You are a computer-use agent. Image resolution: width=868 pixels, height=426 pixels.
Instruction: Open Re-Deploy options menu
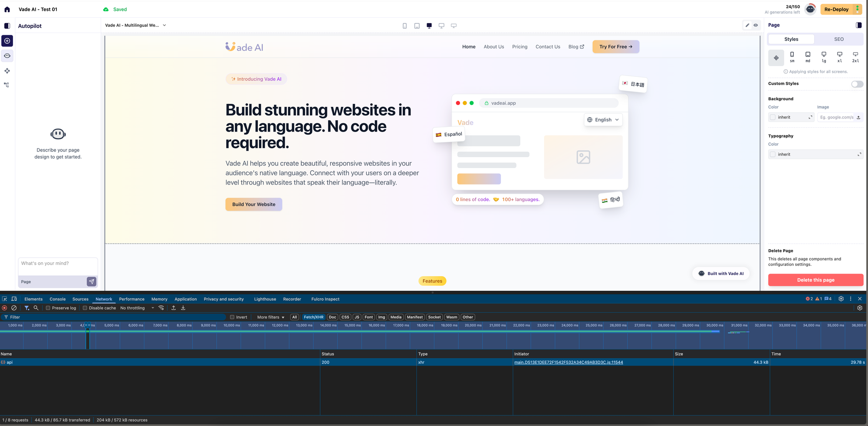858,9
